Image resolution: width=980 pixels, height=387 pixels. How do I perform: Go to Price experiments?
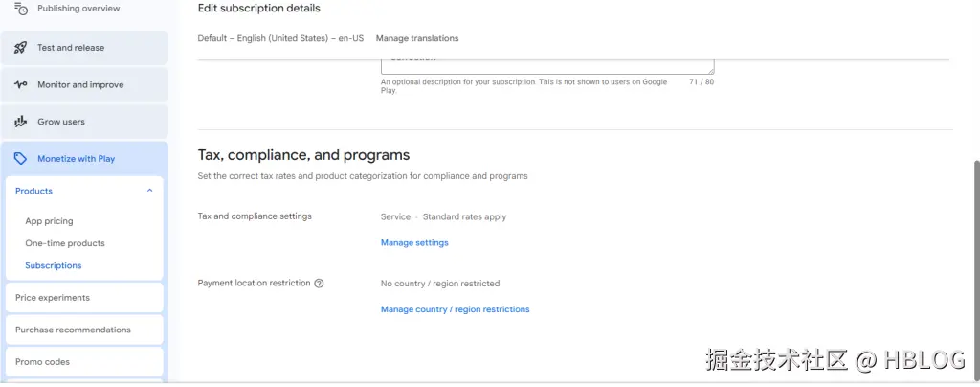[x=53, y=298]
